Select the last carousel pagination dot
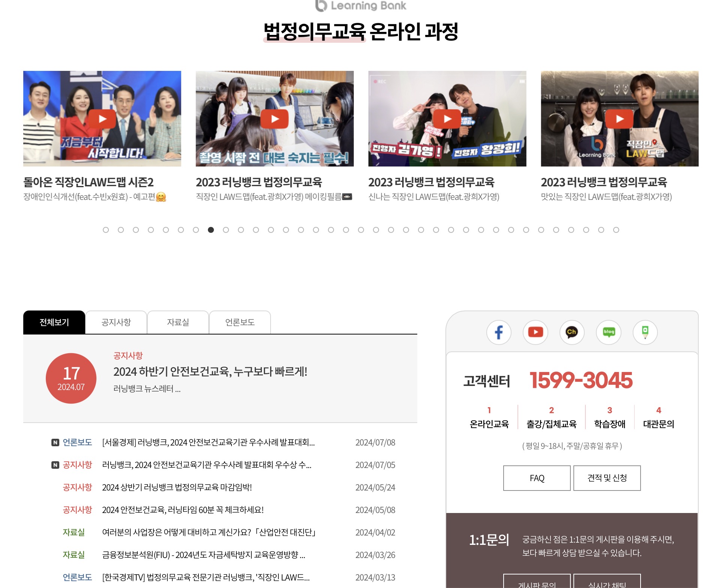722x588 pixels. (616, 230)
